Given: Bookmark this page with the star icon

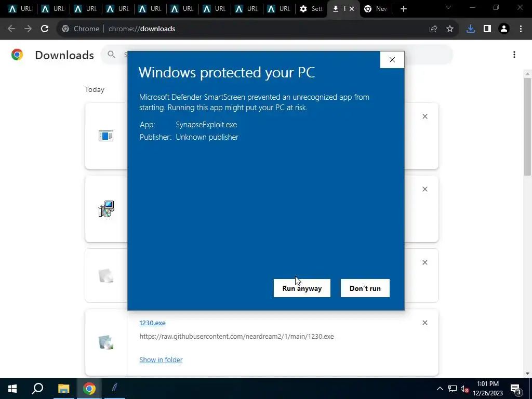Looking at the screenshot, I should click(x=450, y=29).
